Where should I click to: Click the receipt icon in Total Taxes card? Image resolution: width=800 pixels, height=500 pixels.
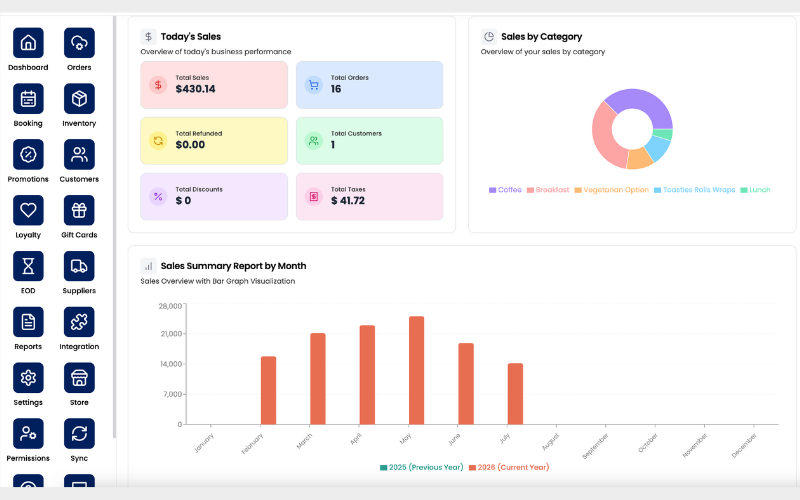point(314,196)
